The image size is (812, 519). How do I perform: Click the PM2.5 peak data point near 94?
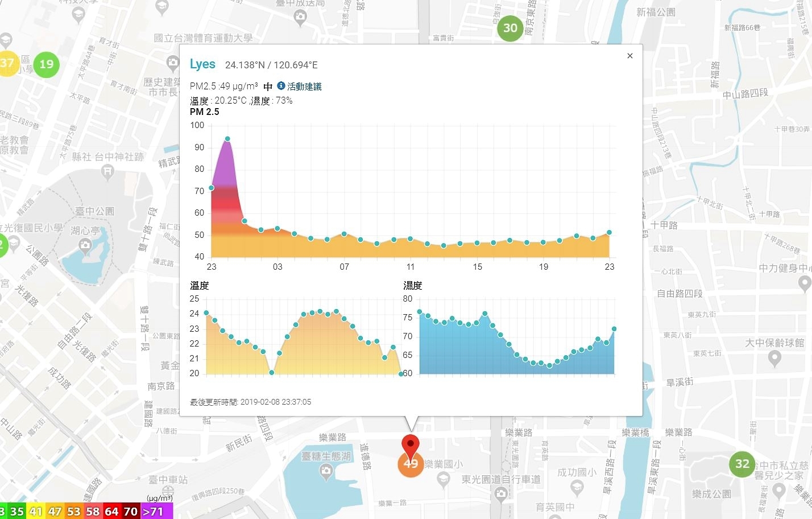pos(227,139)
